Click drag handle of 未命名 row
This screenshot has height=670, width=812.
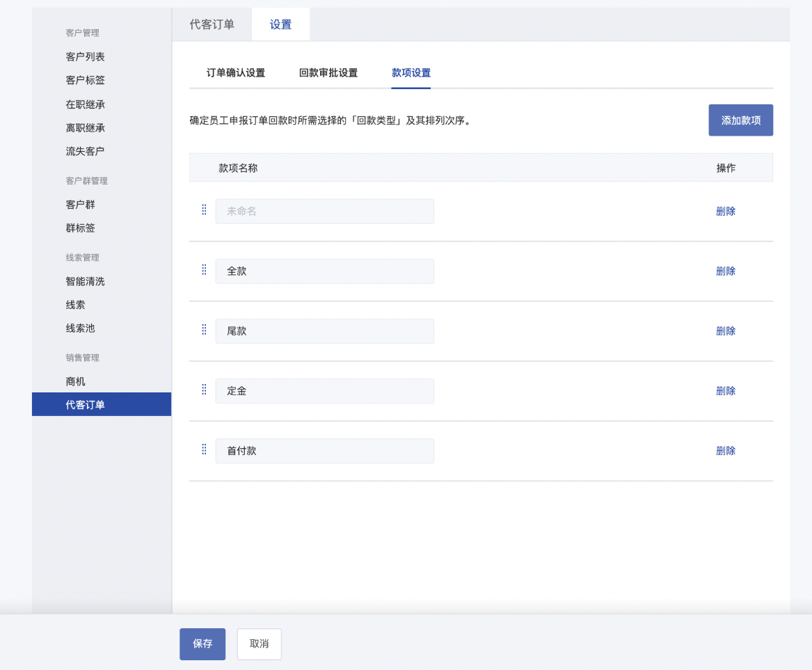click(204, 209)
